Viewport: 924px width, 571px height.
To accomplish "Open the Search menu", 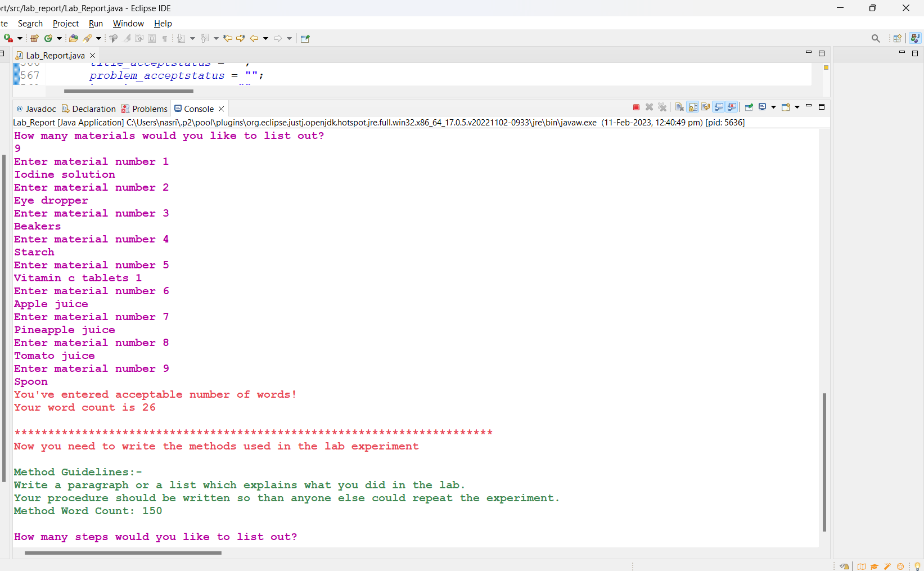I will coord(30,24).
